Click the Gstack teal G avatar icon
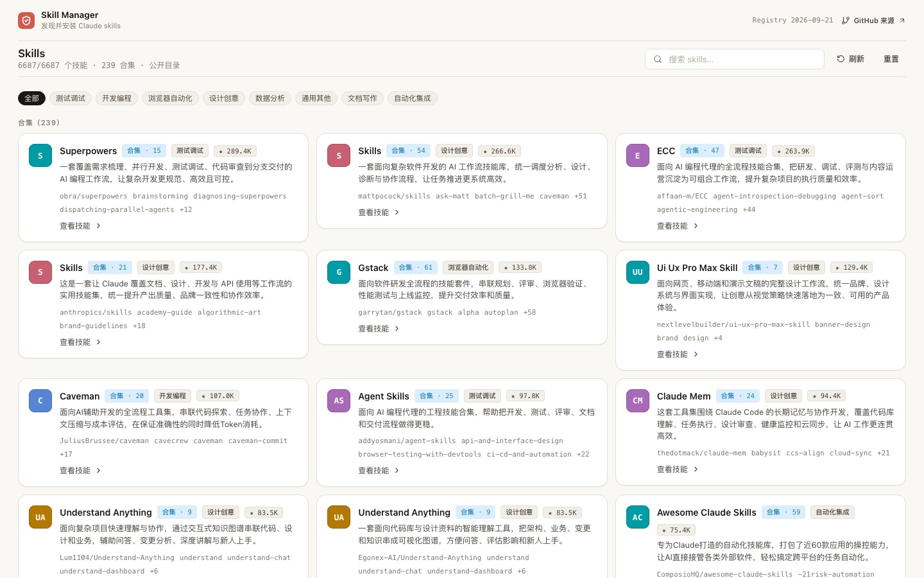924x578 pixels. pos(339,272)
